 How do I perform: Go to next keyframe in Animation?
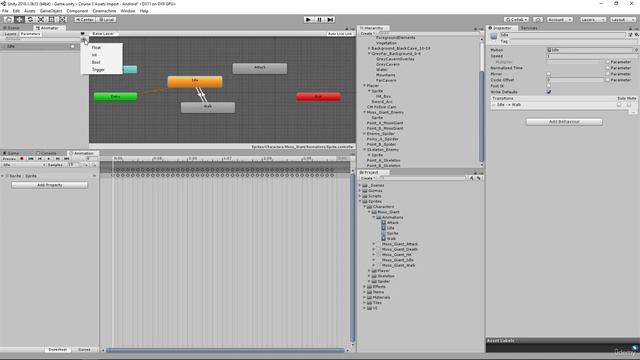click(58, 158)
